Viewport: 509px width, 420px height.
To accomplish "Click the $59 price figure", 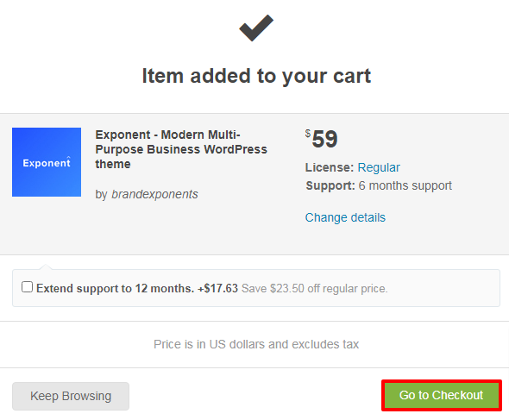I will coord(324,139).
